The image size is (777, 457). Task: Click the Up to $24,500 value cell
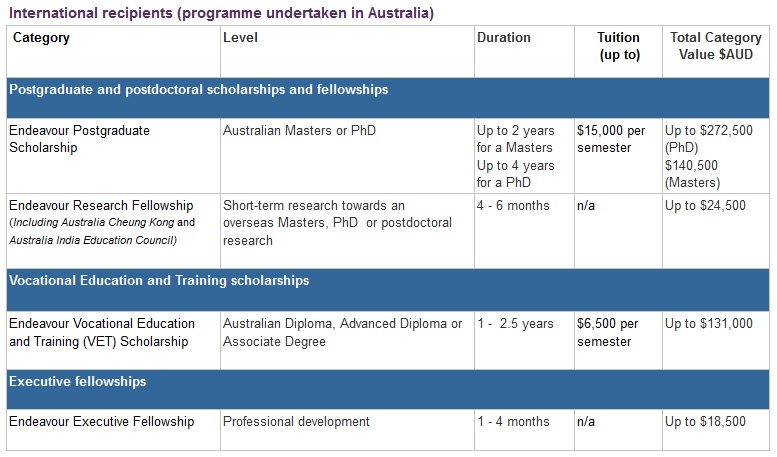click(x=705, y=206)
